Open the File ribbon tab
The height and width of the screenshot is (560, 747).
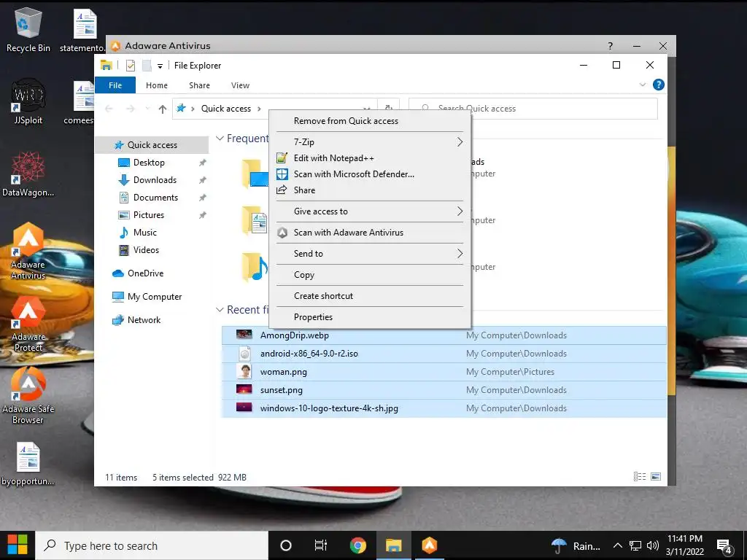(x=115, y=85)
